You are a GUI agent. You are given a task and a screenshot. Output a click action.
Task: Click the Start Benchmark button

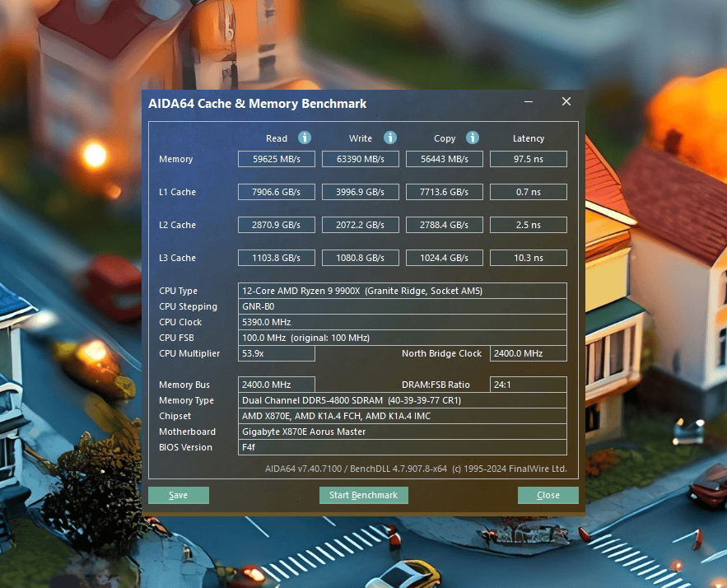point(364,495)
